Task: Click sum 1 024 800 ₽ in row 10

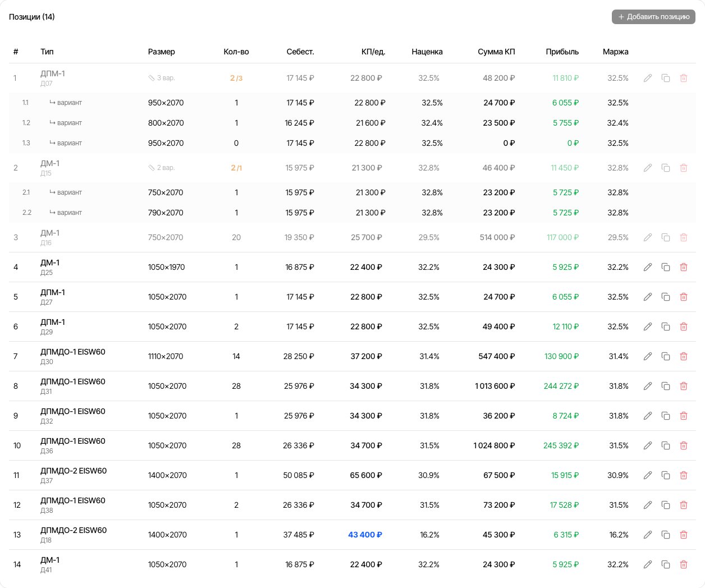Action: coord(494,445)
